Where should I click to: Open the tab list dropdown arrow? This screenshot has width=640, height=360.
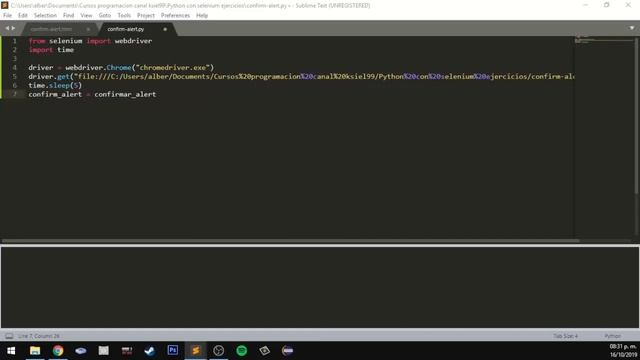pos(632,28)
